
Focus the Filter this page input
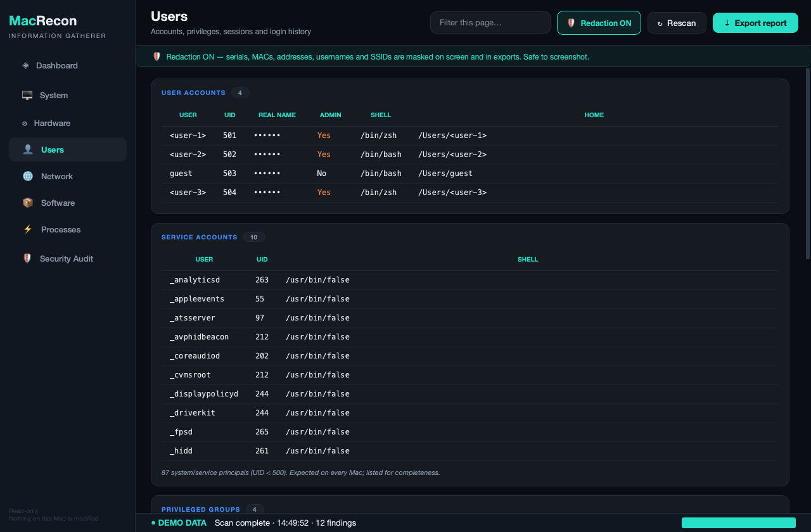point(490,23)
